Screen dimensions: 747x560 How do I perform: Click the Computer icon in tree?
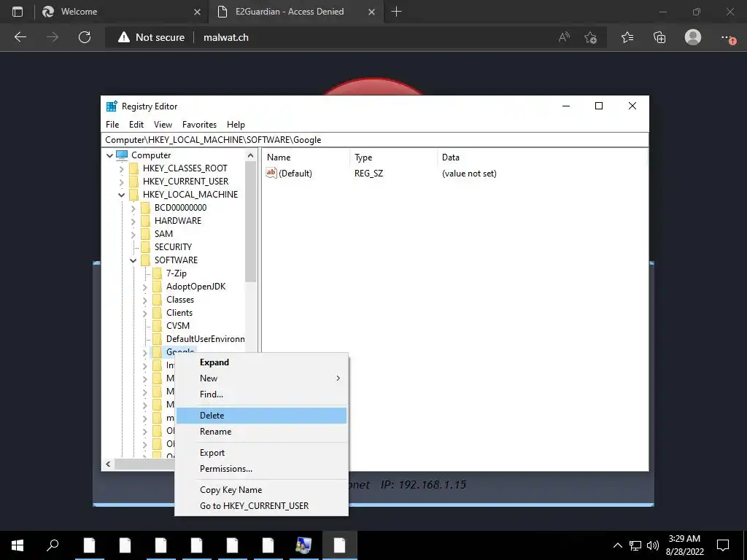click(x=122, y=155)
